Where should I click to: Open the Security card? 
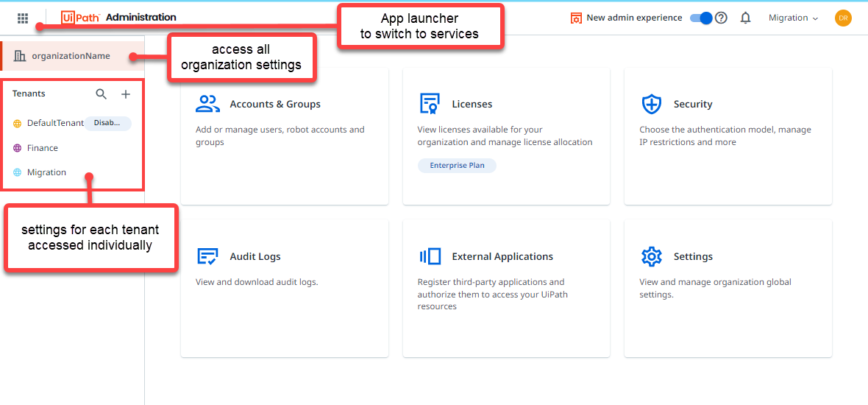point(728,137)
